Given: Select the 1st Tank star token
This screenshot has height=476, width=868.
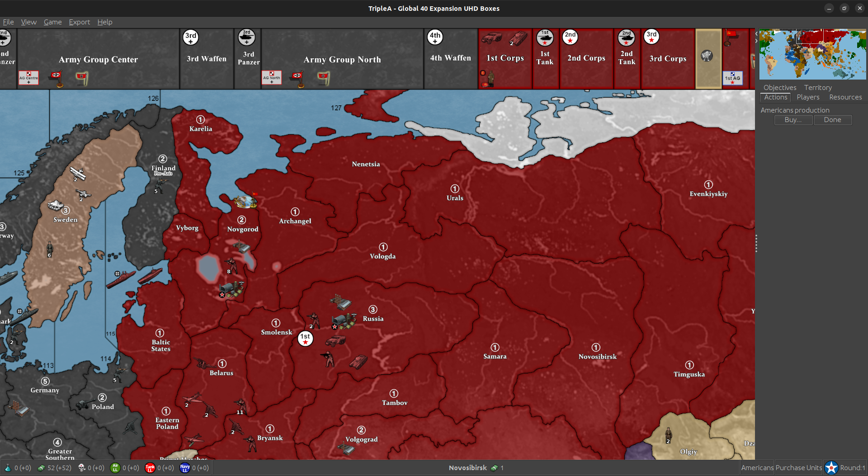Looking at the screenshot, I should coord(545,37).
